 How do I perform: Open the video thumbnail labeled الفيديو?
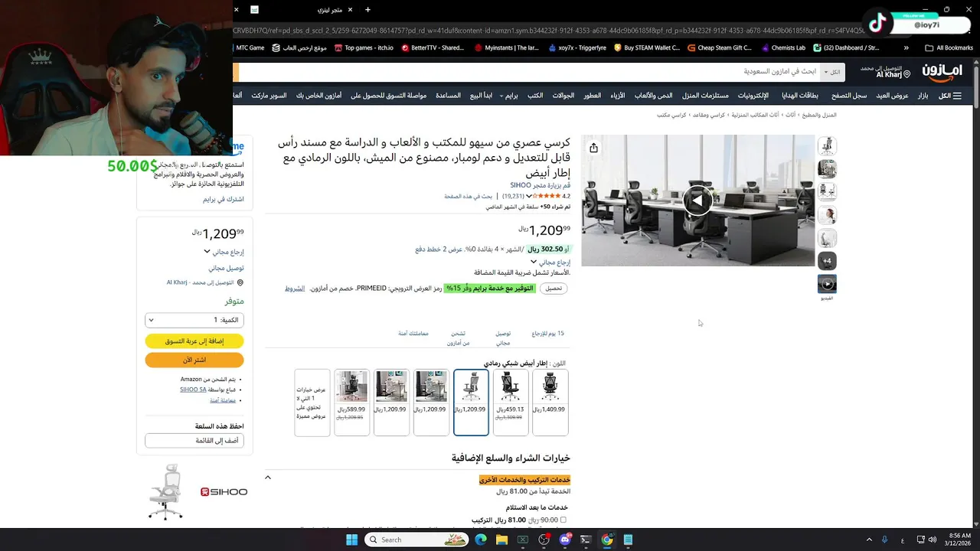coord(827,284)
